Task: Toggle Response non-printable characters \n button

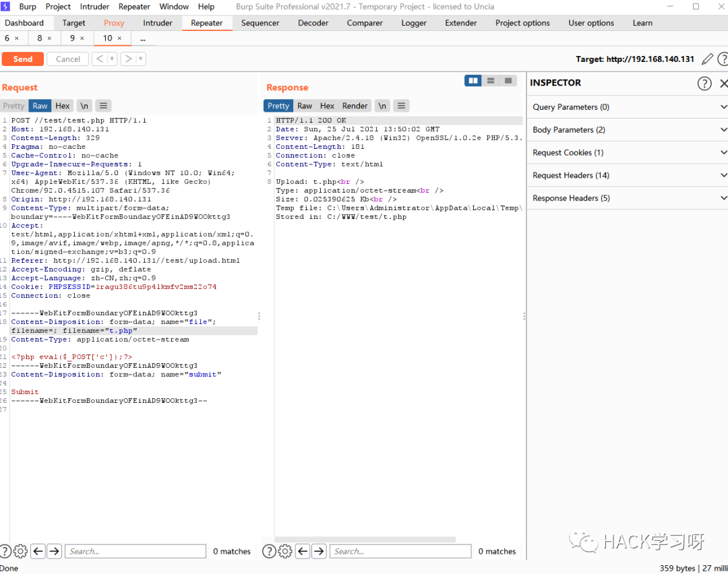Action: click(382, 106)
